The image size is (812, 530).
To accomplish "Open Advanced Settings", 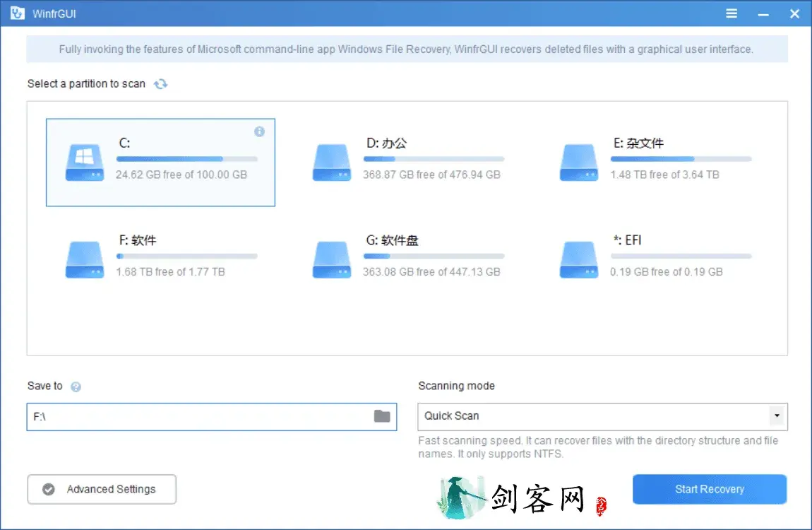I will pos(102,489).
